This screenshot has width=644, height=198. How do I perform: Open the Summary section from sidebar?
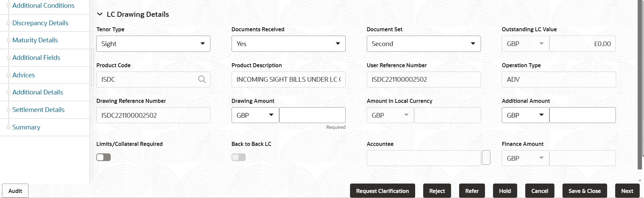click(x=26, y=127)
